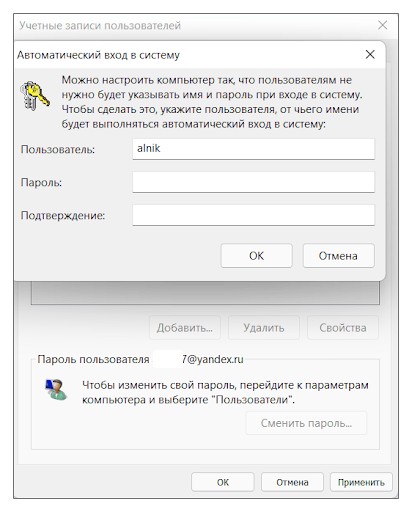412x512 pixels.
Task: Click the text Чтобы изменить свой пароль
Action: point(225,392)
